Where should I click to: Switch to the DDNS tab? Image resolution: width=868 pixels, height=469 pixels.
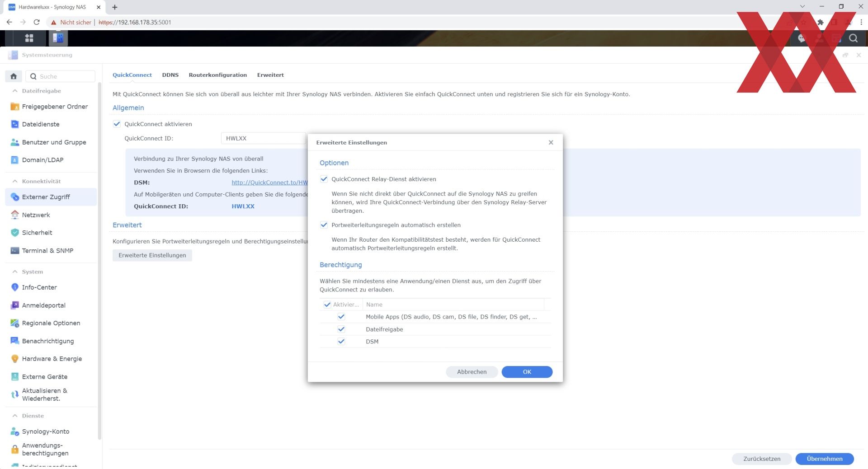coord(170,75)
